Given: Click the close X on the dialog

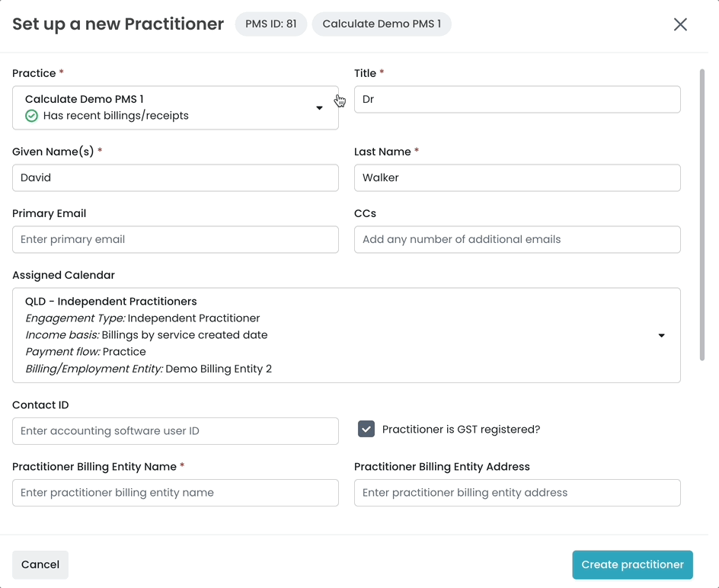Looking at the screenshot, I should click(680, 24).
